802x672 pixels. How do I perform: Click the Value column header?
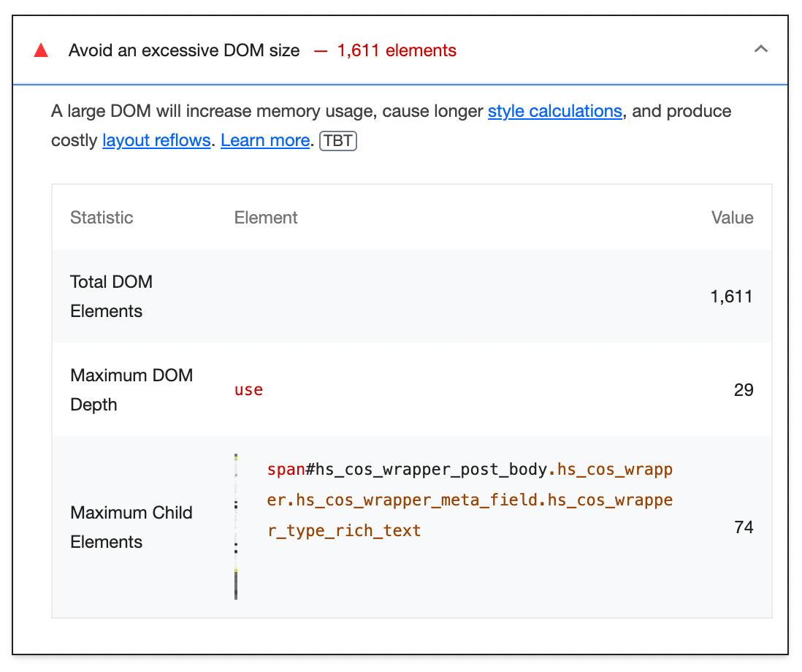(x=732, y=217)
